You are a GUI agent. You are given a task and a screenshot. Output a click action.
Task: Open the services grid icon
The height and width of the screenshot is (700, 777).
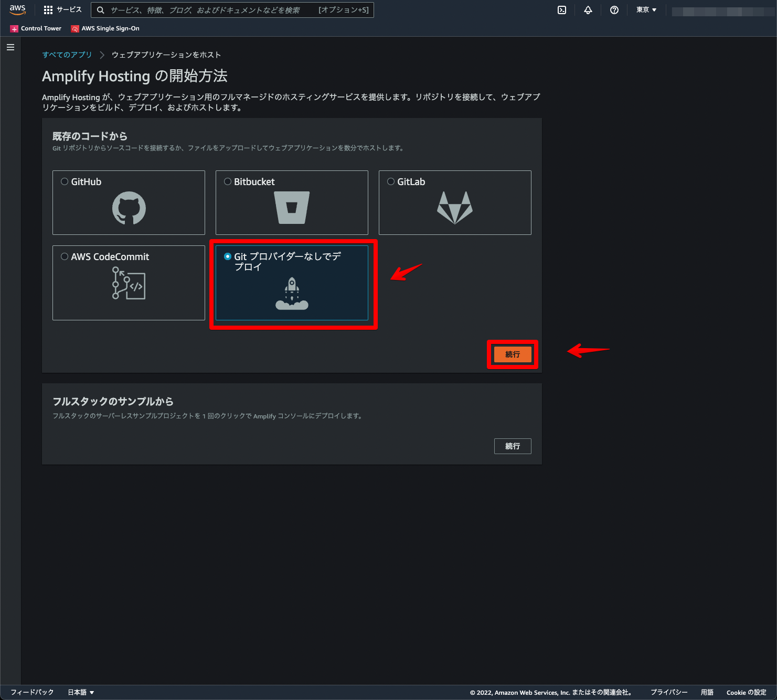tap(47, 9)
